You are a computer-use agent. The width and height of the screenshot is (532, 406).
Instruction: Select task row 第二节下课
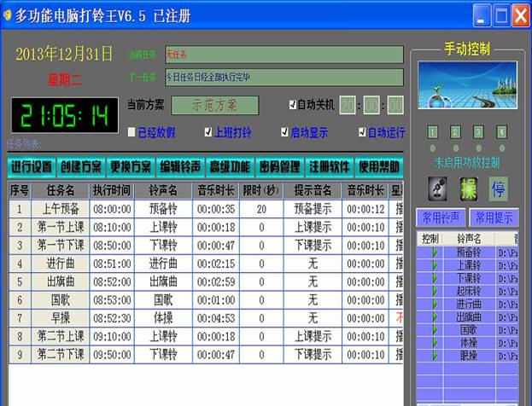pyautogui.click(x=206, y=355)
